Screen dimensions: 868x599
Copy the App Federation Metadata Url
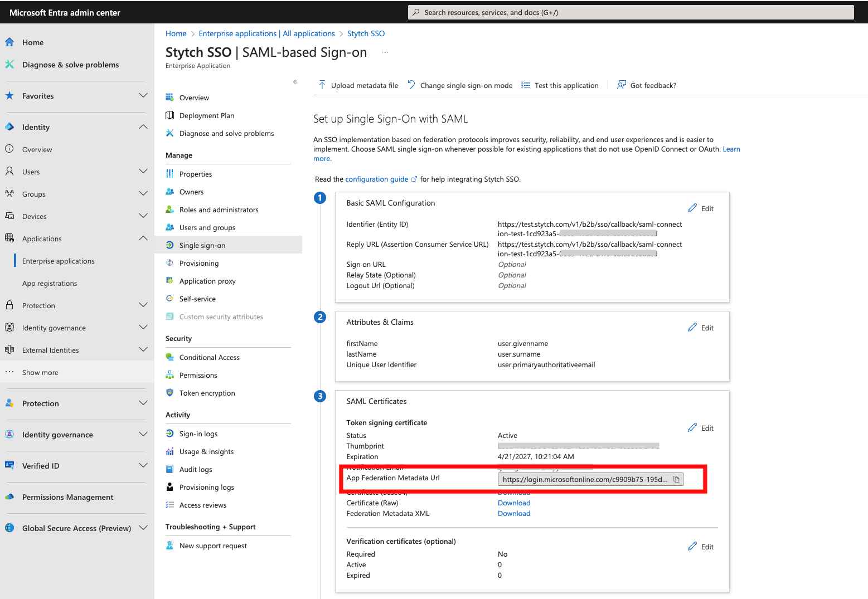[x=676, y=479]
